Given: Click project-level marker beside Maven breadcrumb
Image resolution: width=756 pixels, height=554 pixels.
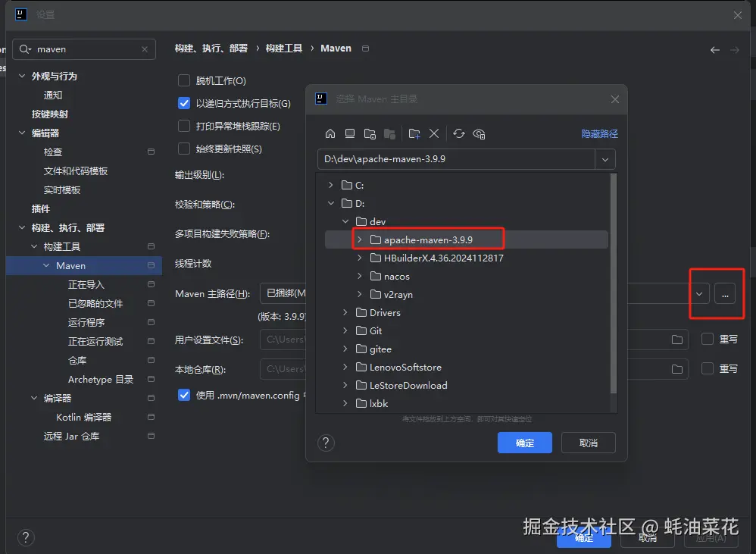Looking at the screenshot, I should pyautogui.click(x=365, y=49).
